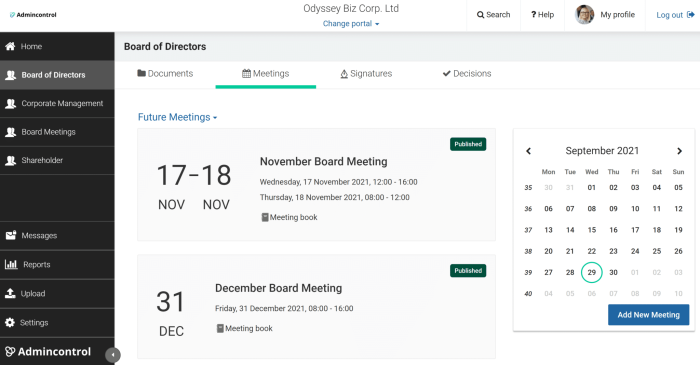Image resolution: width=700 pixels, height=365 pixels.
Task: Click the 31 DEC date block
Action: pos(171,313)
